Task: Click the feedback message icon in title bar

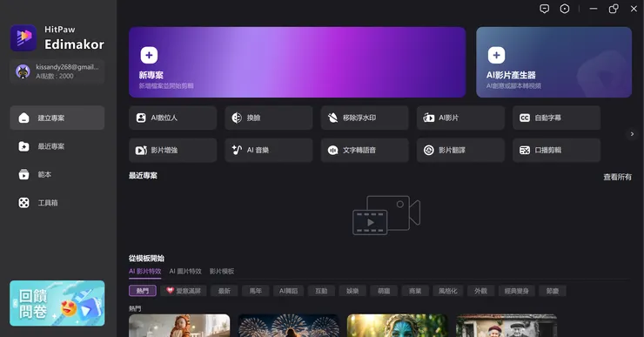Action: coord(544,9)
